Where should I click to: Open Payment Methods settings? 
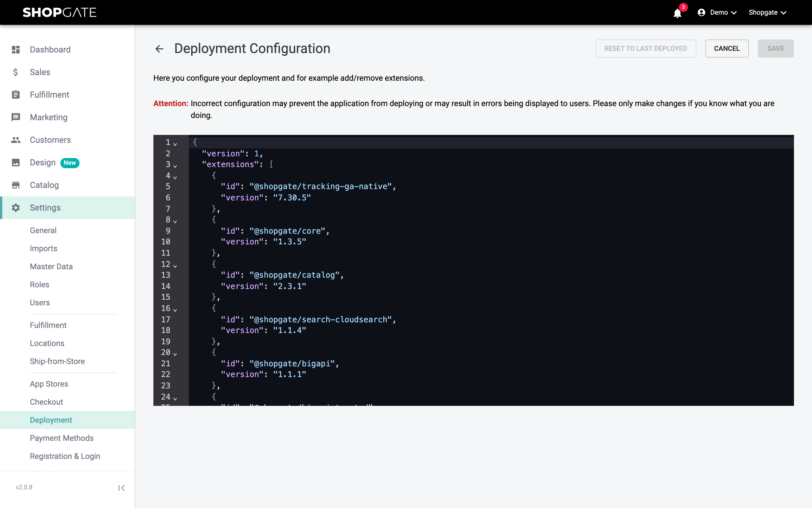(x=61, y=438)
